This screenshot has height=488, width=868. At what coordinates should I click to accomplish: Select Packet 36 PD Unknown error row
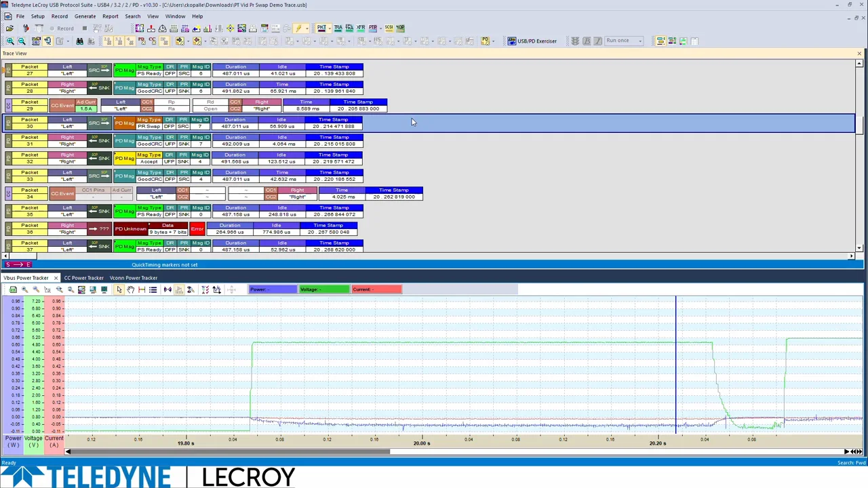(181, 228)
